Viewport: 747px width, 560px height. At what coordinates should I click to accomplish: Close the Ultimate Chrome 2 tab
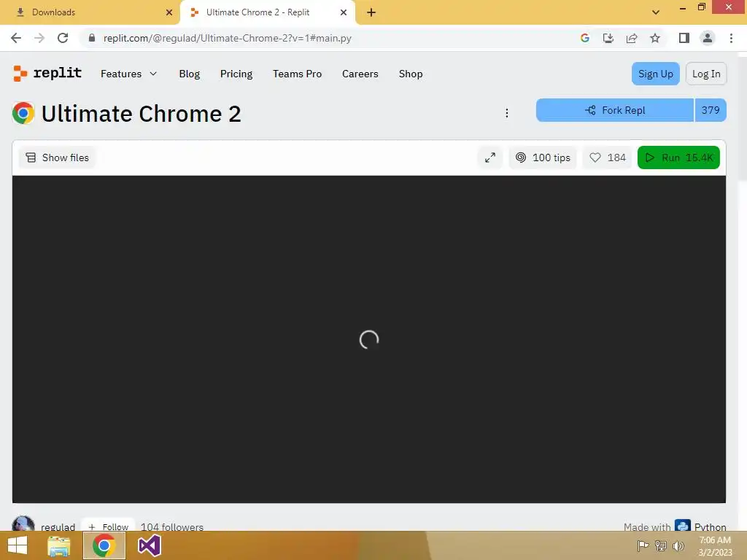344,12
